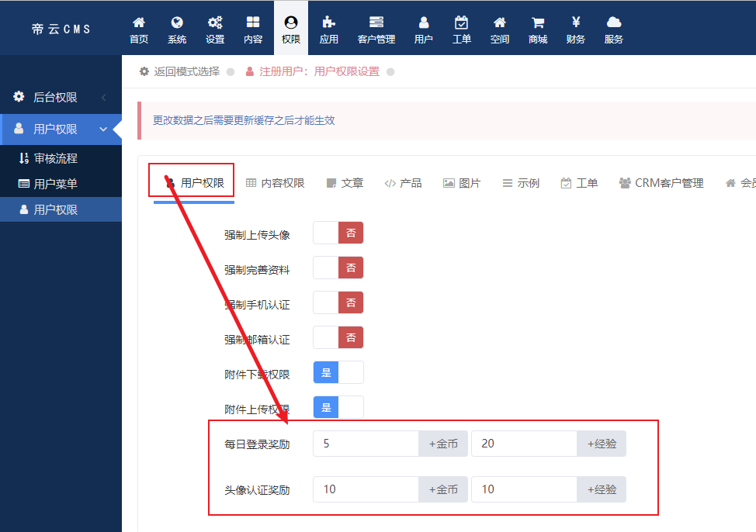The image size is (756, 532).
Task: Open 设置 gears icon in top bar
Action: point(215,22)
